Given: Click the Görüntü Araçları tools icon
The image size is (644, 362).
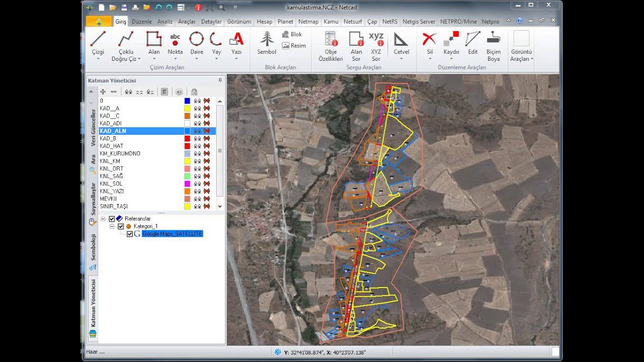Looking at the screenshot, I should coord(521,39).
